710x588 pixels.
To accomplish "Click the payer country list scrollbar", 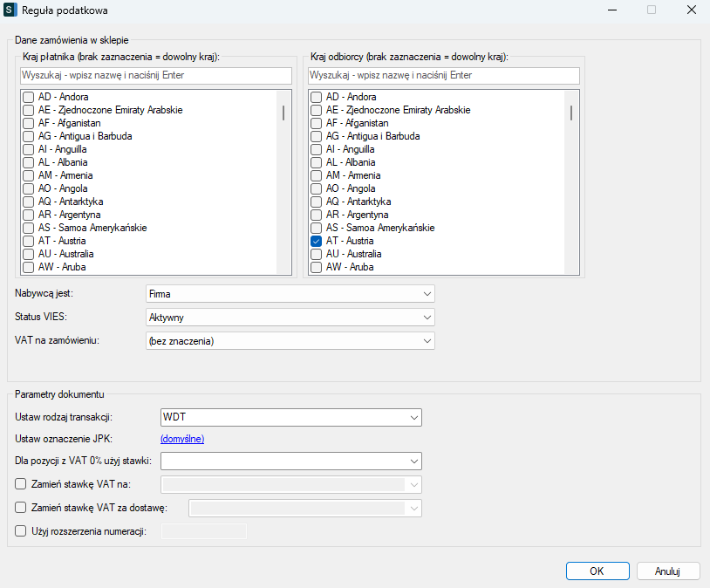I will [x=283, y=113].
